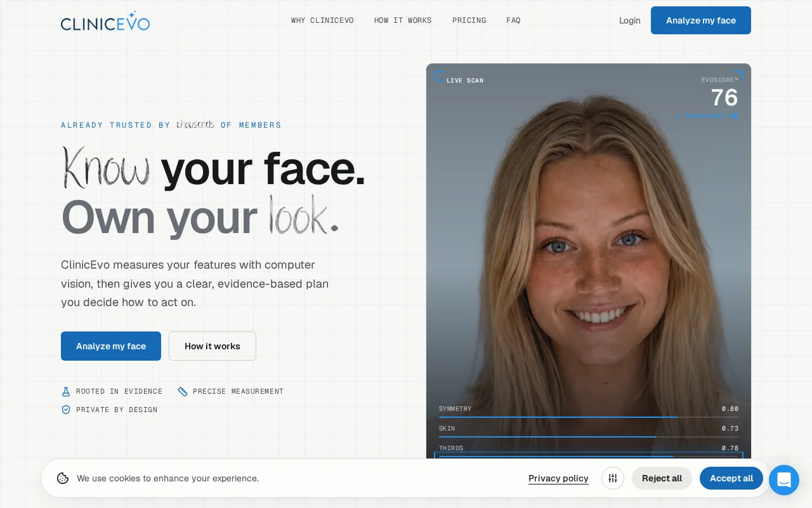Reject all cookies
Image resolution: width=812 pixels, height=508 pixels.
click(x=662, y=478)
